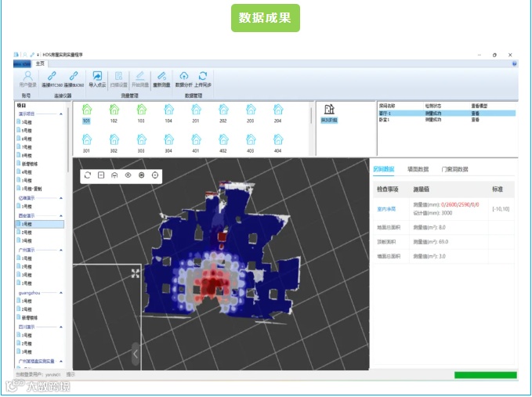Collapse the 四川演示 project group
This screenshot has width=532, height=397.
coord(61,327)
